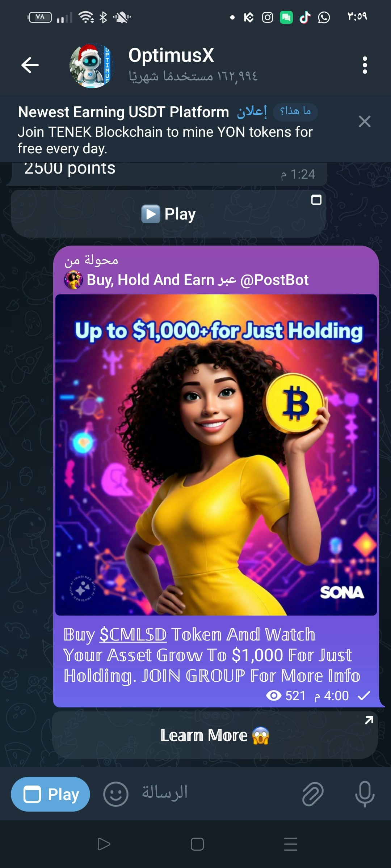Open the OptimusX robot profile avatar
Screen dimensions: 391x868
click(92, 66)
